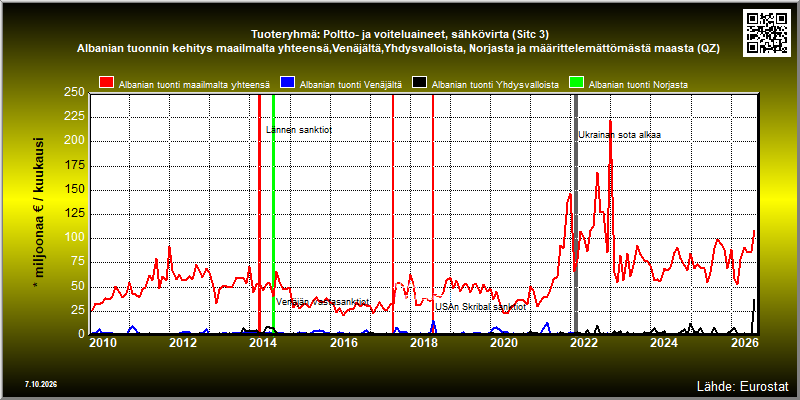Click the x-axis year label 2026
Image resolution: width=800 pixels, height=400 pixels.
tap(744, 343)
